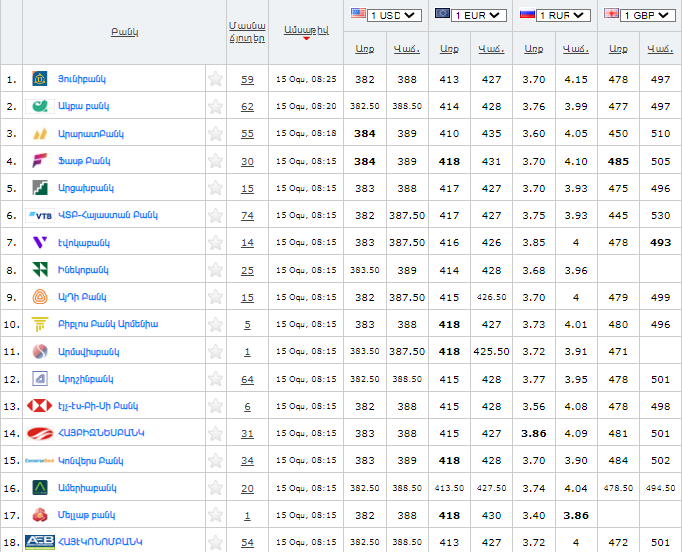Open ՀԱՅԷԿՈՆՈՄԲԱՆԿ's 54 branches link
Image resolution: width=682 pixels, height=552 pixels.
pyautogui.click(x=247, y=542)
